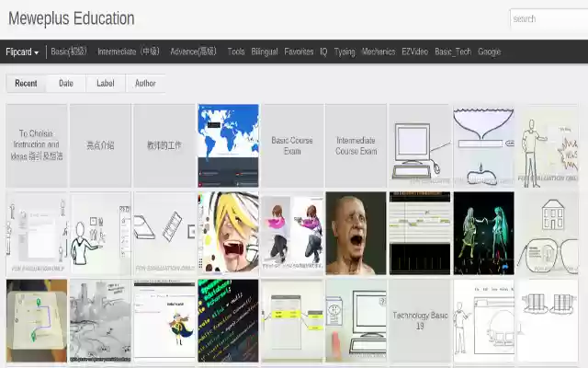The height and width of the screenshot is (368, 588).
Task: Open the Intermediate Course Exam card
Action: pyautogui.click(x=356, y=145)
